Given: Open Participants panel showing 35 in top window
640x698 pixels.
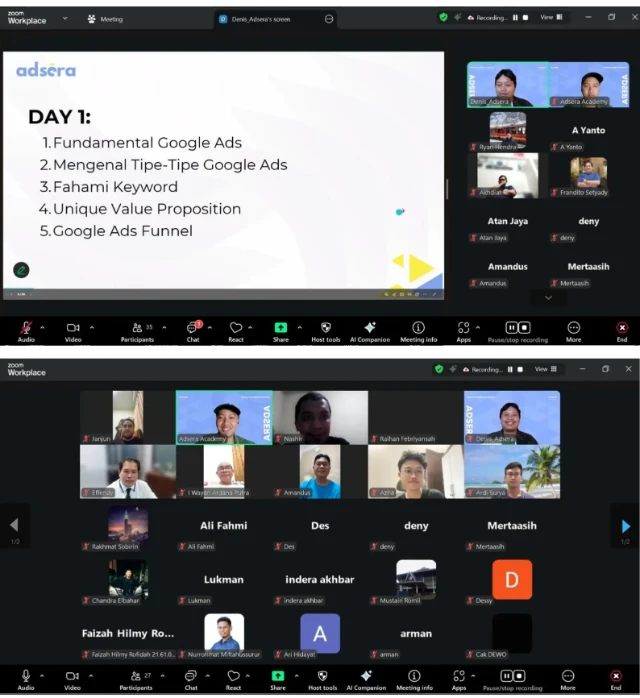Looking at the screenshot, I should [138, 332].
